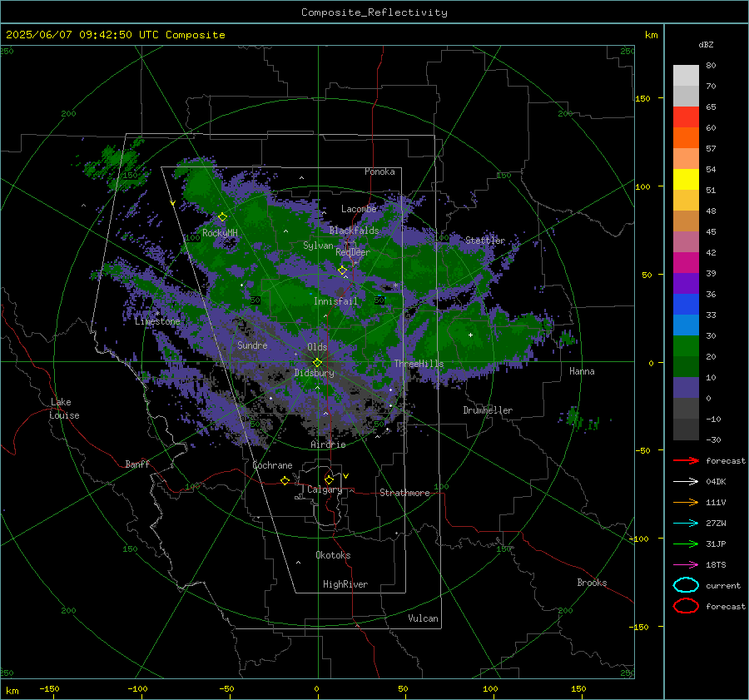749x700 pixels.
Task: Click the Stettler city label
Action: pos(485,241)
